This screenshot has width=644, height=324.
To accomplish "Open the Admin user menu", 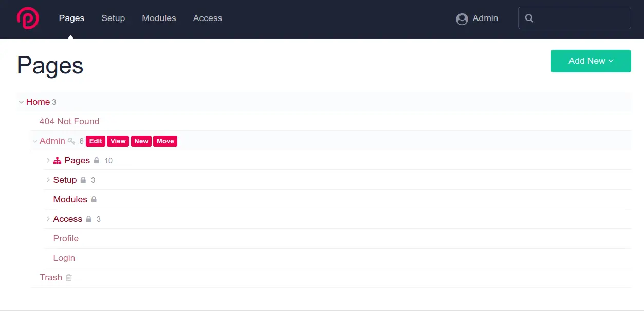I will click(x=477, y=18).
